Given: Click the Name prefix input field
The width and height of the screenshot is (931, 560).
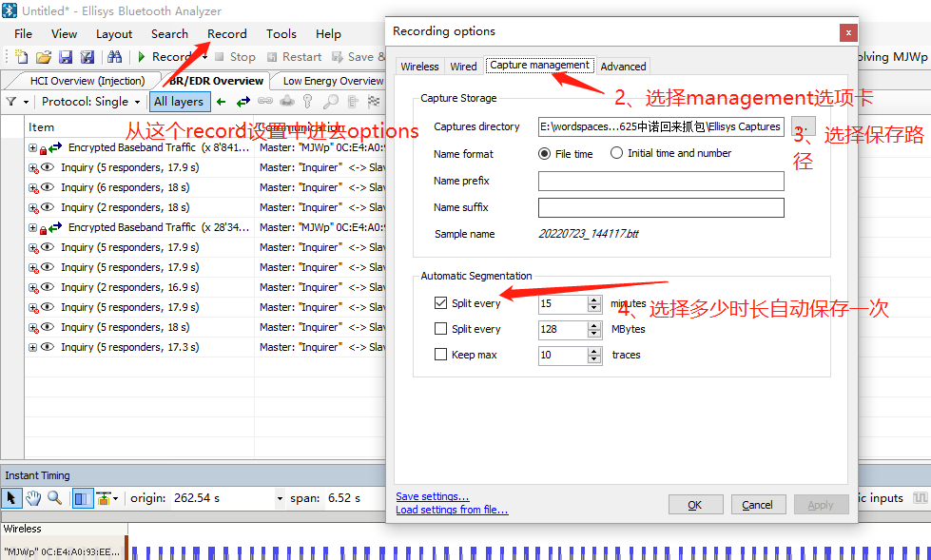Looking at the screenshot, I should point(661,182).
